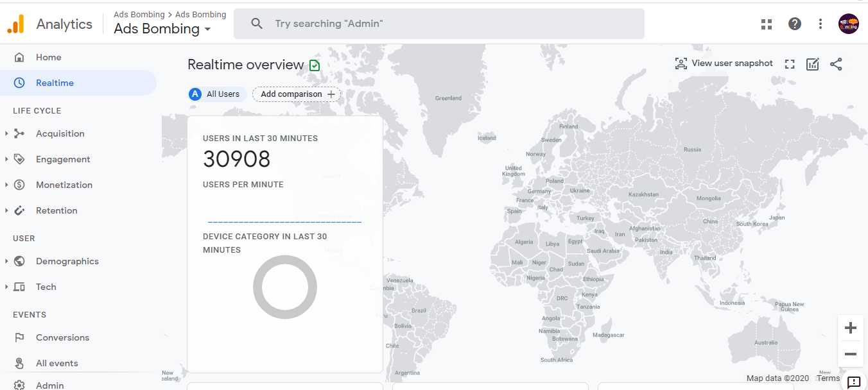868x390 pixels.
Task: Click the Google Analytics logo
Action: [x=16, y=23]
